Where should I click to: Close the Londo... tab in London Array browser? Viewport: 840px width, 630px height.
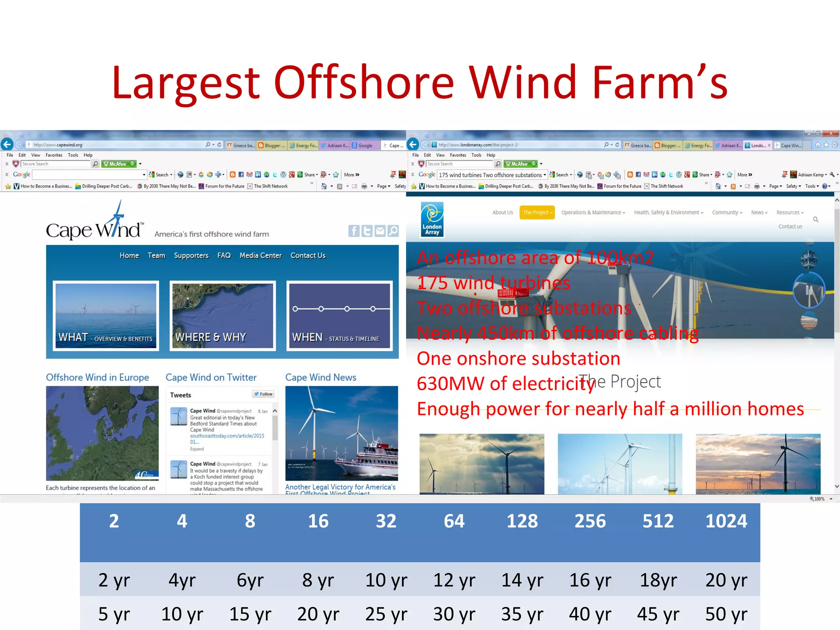(769, 145)
